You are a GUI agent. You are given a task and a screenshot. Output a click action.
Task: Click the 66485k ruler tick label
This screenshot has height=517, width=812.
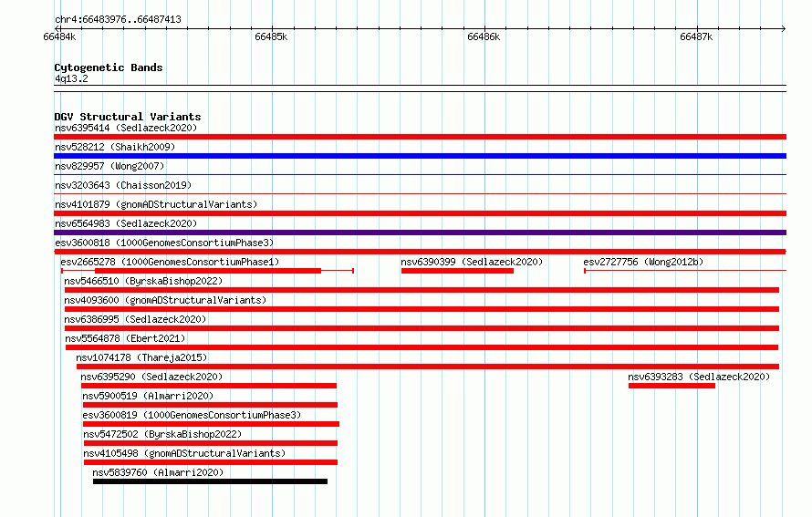coord(271,36)
